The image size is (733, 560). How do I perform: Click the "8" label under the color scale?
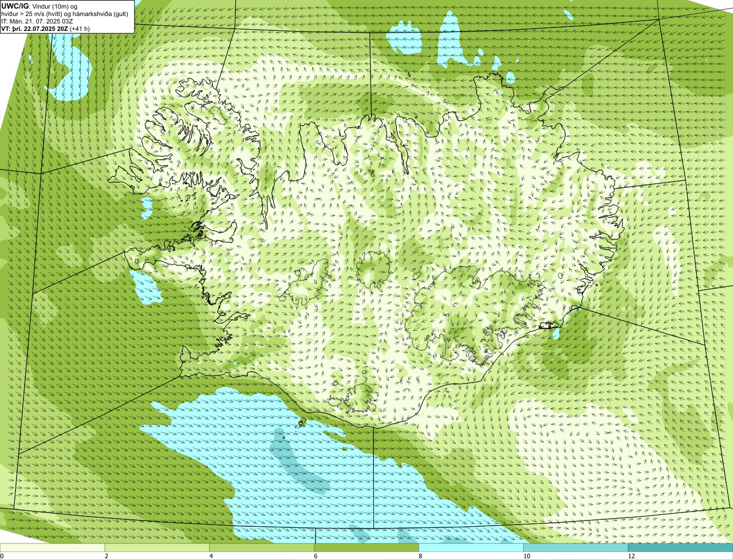pos(420,556)
